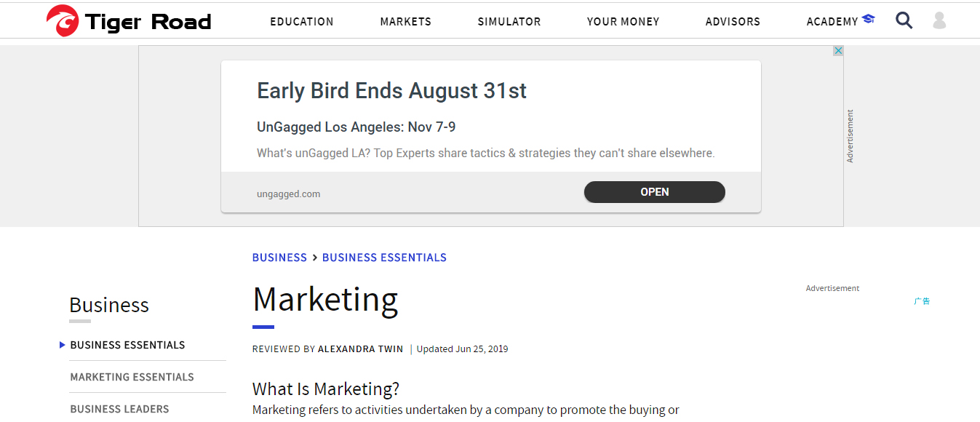The image size is (980, 422).
Task: Click the breadcrumb chevron separator
Action: (x=314, y=258)
